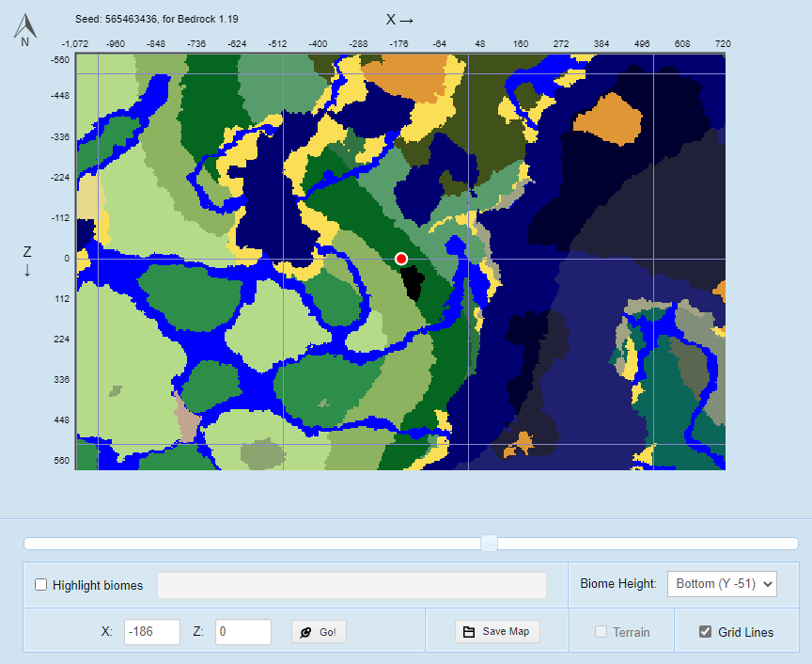
Task: Click the black biome patch below red marker
Action: pos(412,281)
